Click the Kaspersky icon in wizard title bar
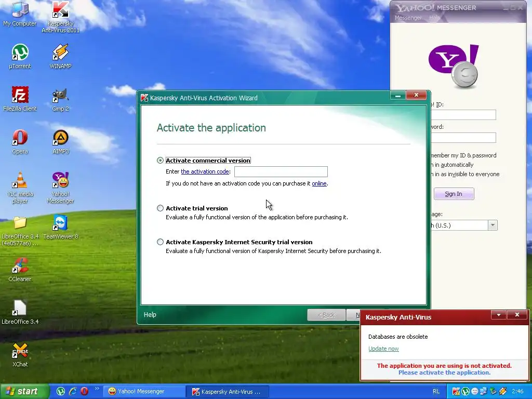This screenshot has width=532, height=399. click(x=144, y=98)
